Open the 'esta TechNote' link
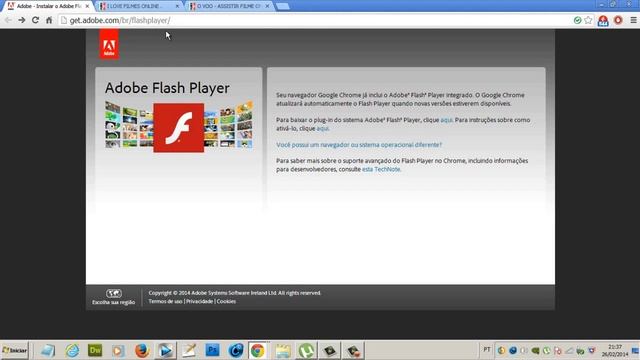The image size is (640, 360). tap(381, 169)
